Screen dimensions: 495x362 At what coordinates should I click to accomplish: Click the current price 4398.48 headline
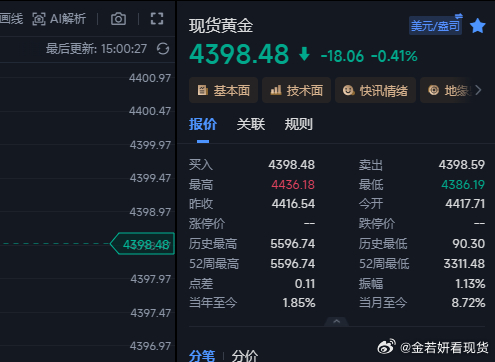239,54
